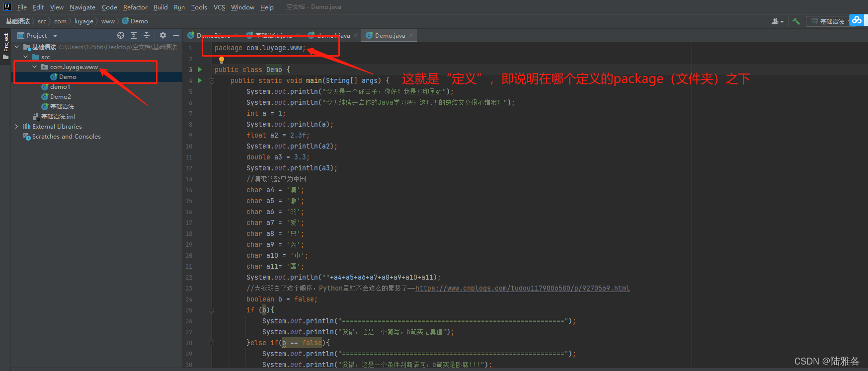This screenshot has width=868, height=371.
Task: Open the Edit menu
Action: tap(38, 7)
